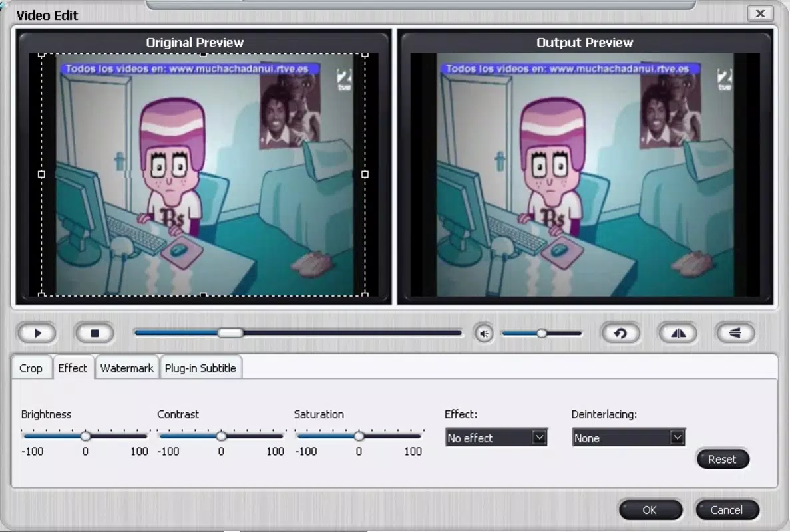The height and width of the screenshot is (532, 790).
Task: Click the Cancel button
Action: pyautogui.click(x=727, y=510)
